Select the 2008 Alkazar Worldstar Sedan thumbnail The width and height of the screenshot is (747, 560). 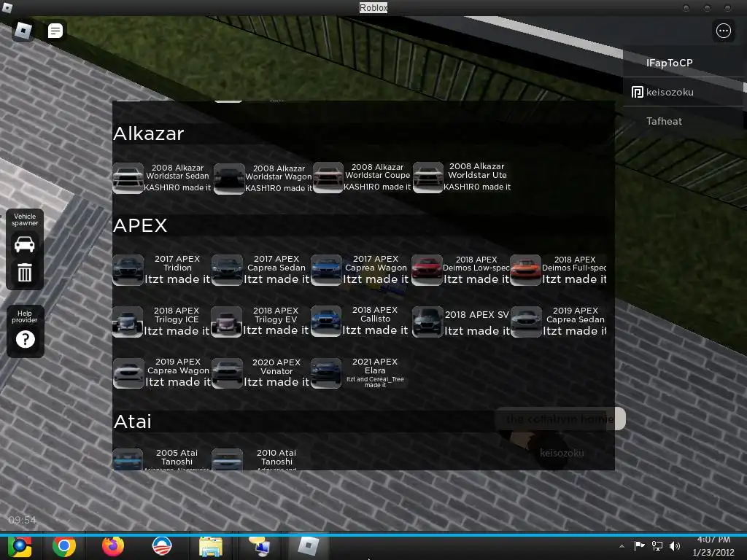coord(128,178)
